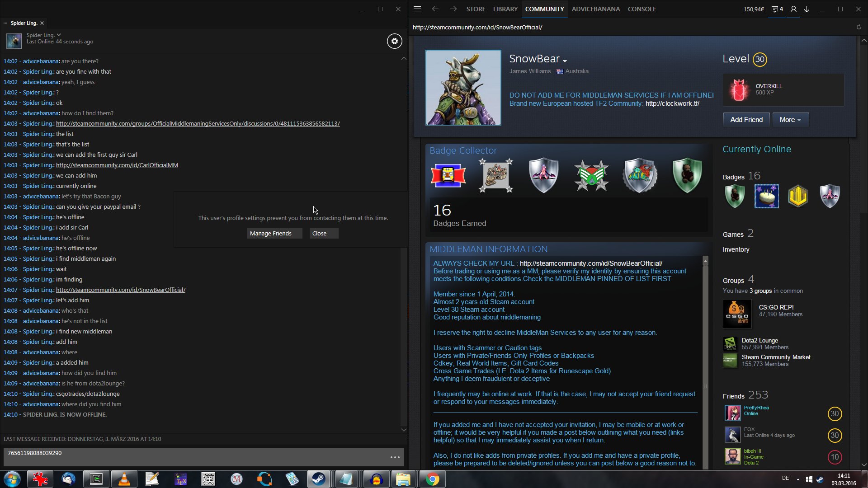Open Google Chrome from the taskbar
Viewport: 868px width, 488px height.
[432, 479]
